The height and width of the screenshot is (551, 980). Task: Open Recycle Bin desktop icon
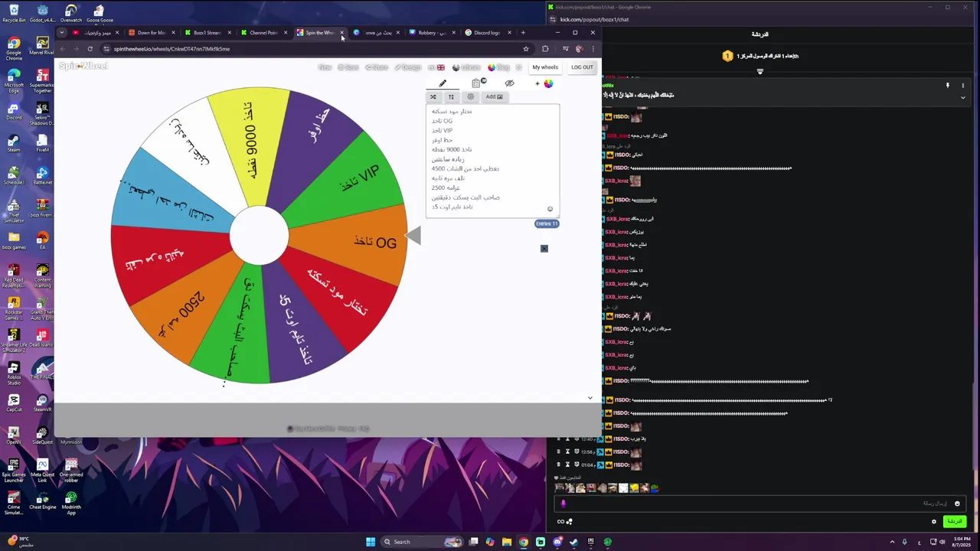coord(14,13)
